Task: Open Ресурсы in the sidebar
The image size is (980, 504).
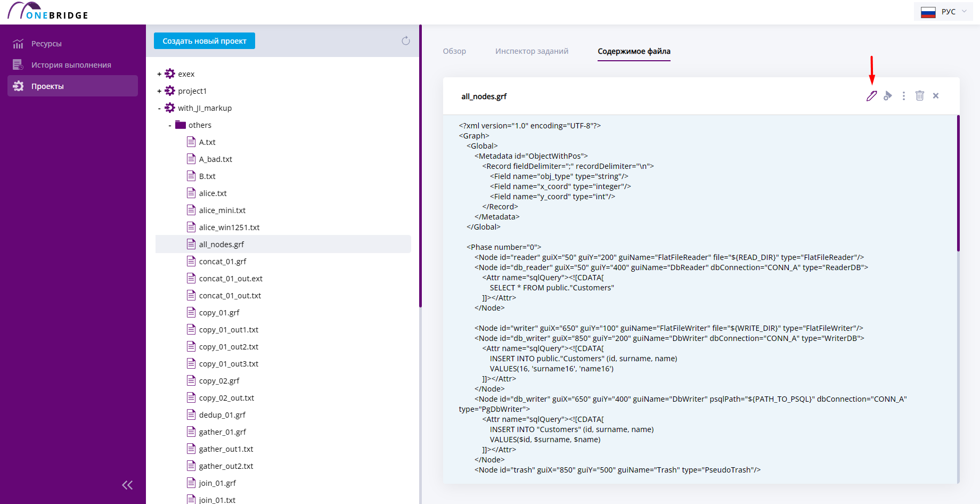Action: coord(72,44)
